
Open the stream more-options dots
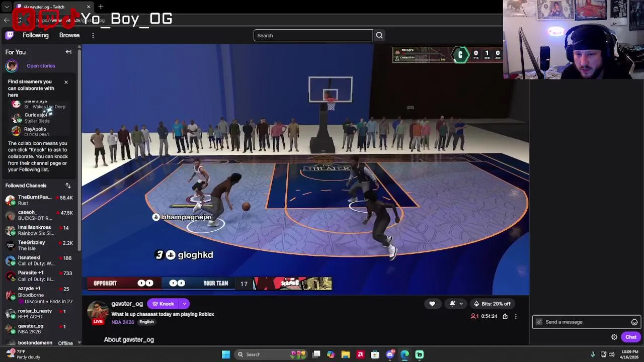pyautogui.click(x=516, y=316)
